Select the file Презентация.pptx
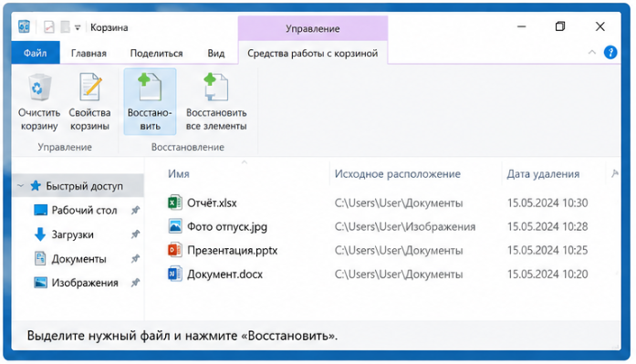 [x=232, y=251]
